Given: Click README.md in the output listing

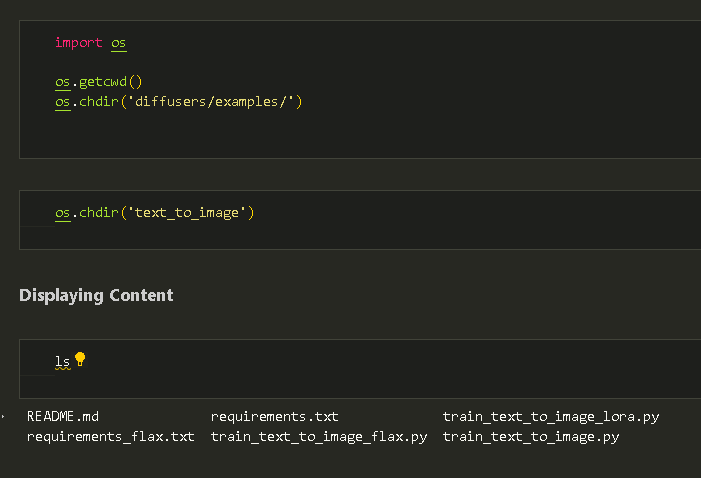Looking at the screenshot, I should [x=63, y=417].
